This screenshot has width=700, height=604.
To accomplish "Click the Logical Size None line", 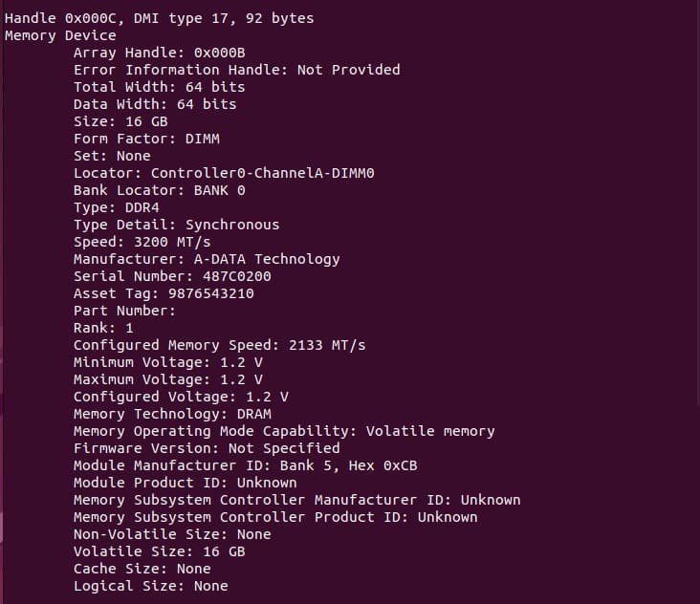I will pyautogui.click(x=150, y=586).
